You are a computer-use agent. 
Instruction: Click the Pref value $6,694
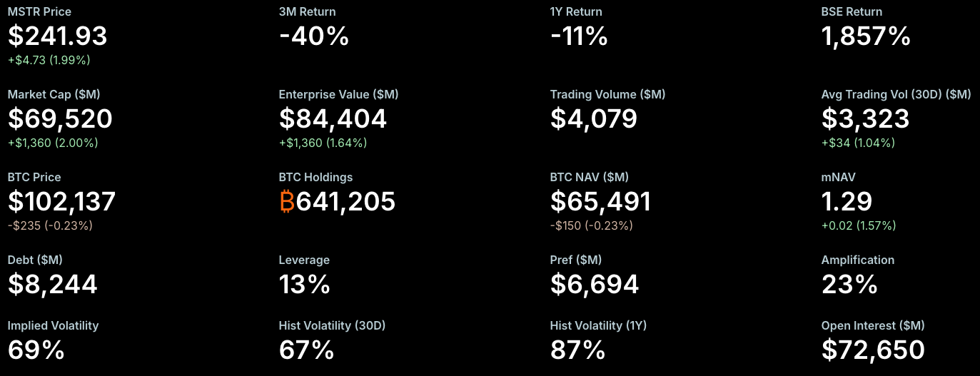[594, 285]
